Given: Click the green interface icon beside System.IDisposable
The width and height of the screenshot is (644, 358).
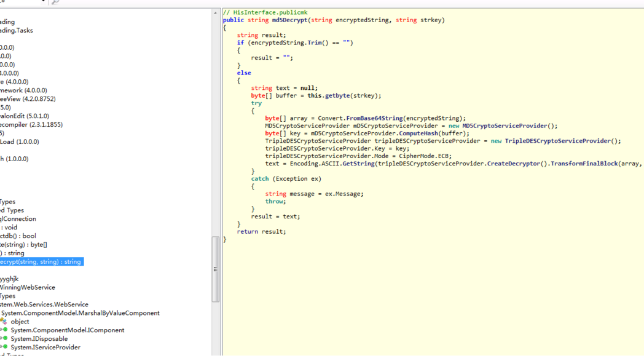Looking at the screenshot, I should tap(4, 338).
